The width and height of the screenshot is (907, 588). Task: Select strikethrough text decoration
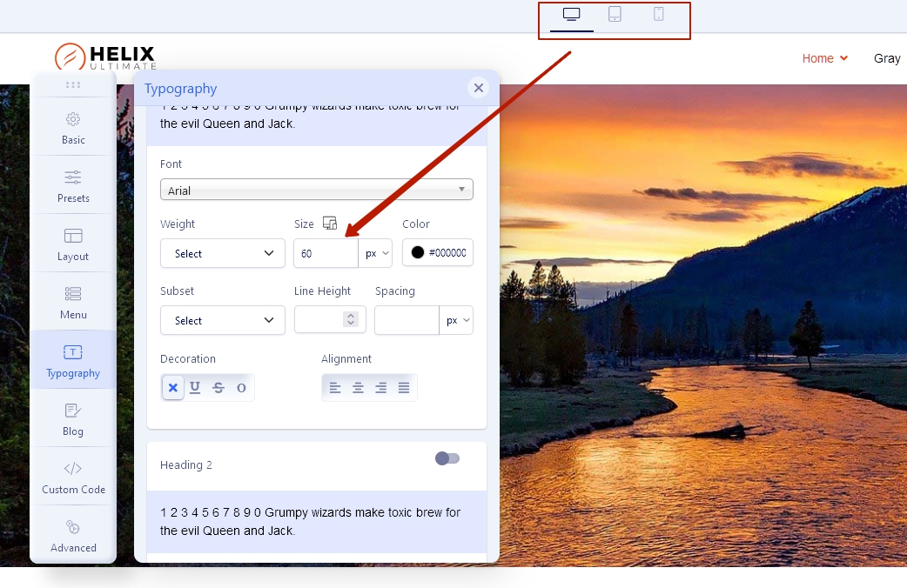[x=218, y=388]
